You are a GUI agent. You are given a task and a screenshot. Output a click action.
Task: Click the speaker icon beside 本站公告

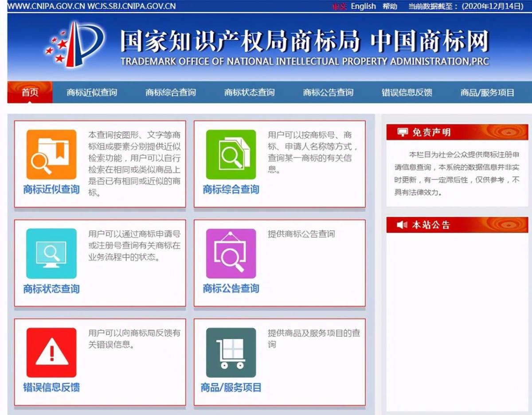(x=402, y=225)
